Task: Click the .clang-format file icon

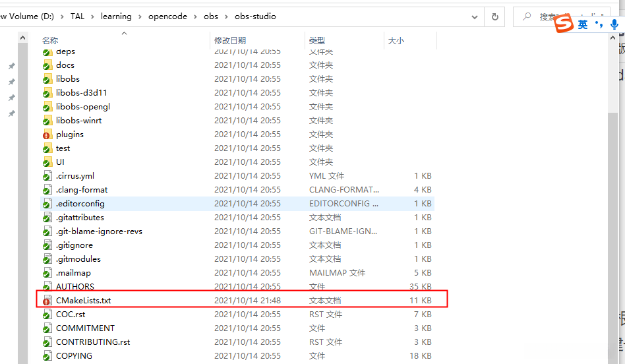Action: pos(47,190)
